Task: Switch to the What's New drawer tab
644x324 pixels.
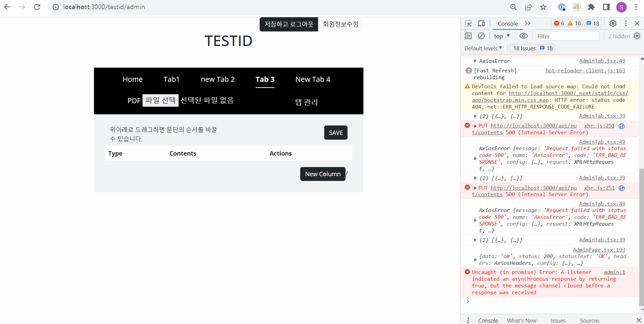Action: [x=522, y=320]
